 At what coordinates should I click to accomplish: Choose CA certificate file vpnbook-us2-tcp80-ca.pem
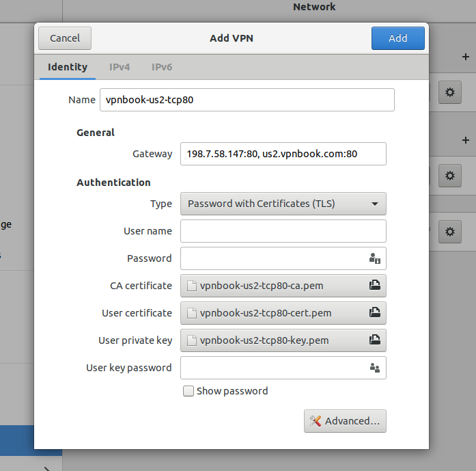[283, 286]
